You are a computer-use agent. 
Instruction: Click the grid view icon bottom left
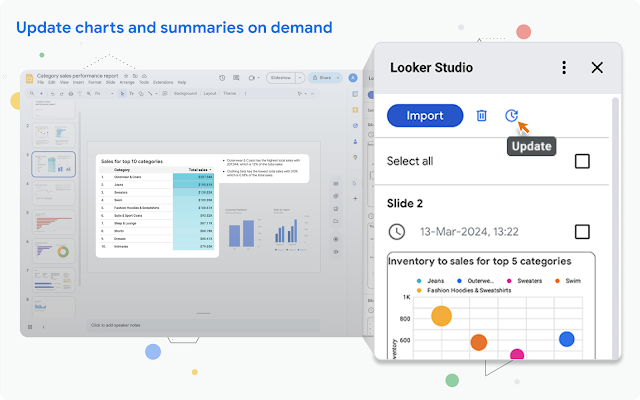30,327
